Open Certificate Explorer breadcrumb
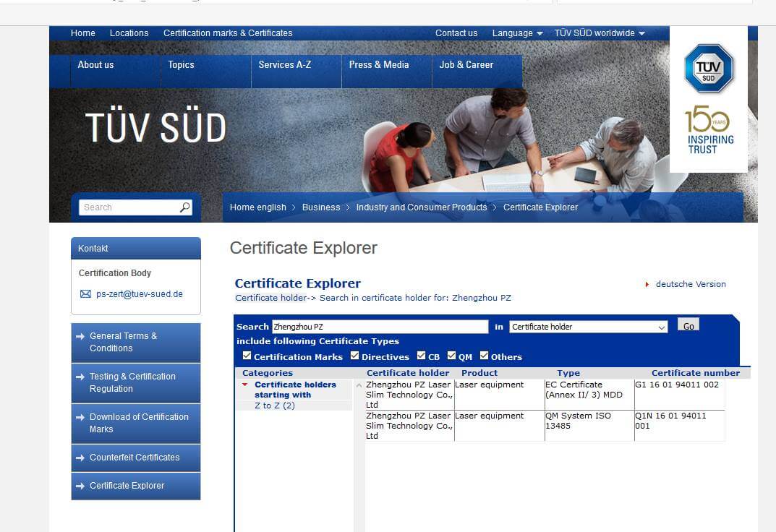 tap(540, 207)
